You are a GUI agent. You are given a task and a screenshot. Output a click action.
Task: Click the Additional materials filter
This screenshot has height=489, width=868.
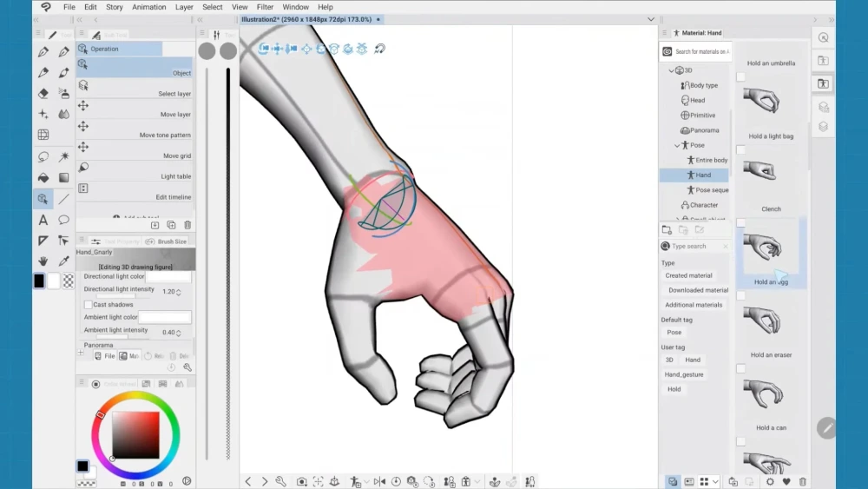coord(693,305)
